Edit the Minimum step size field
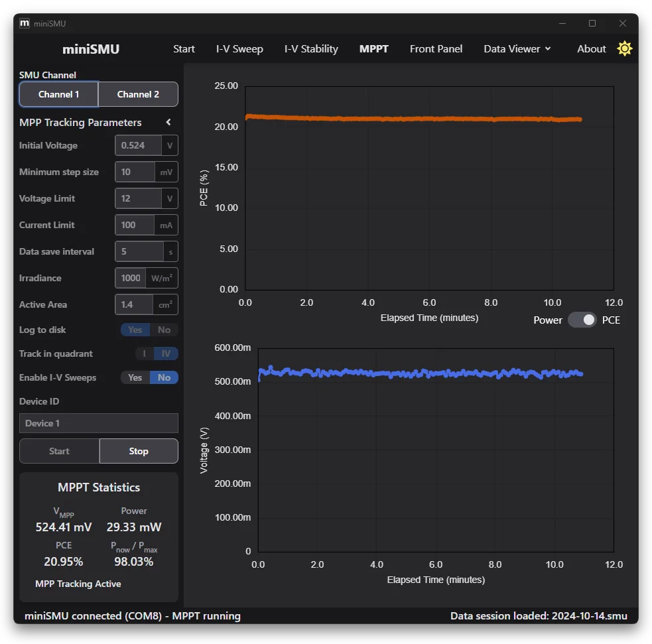The image size is (652, 644). (x=135, y=172)
